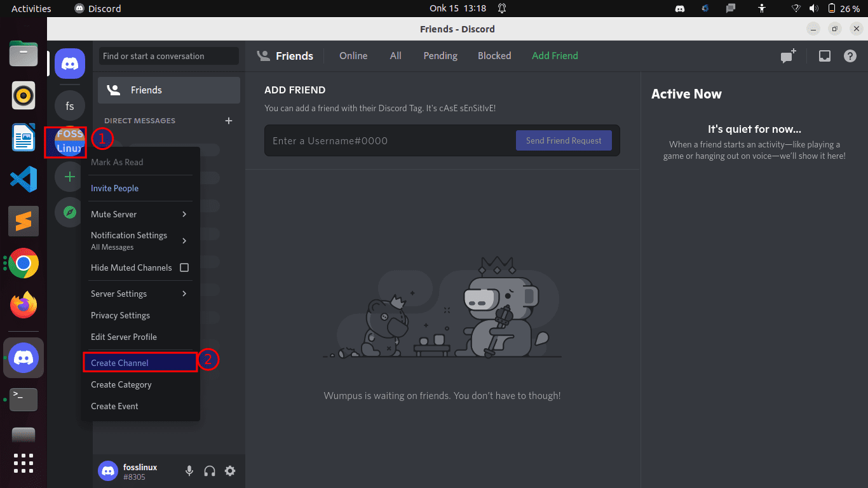This screenshot has height=488, width=868.
Task: Click the fosslinux username text
Action: point(140,467)
